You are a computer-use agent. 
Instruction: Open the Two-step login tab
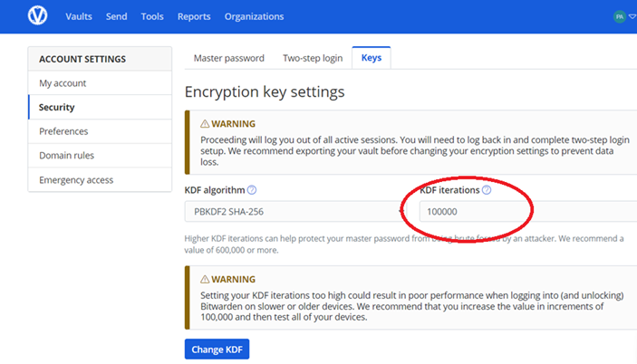(x=313, y=58)
